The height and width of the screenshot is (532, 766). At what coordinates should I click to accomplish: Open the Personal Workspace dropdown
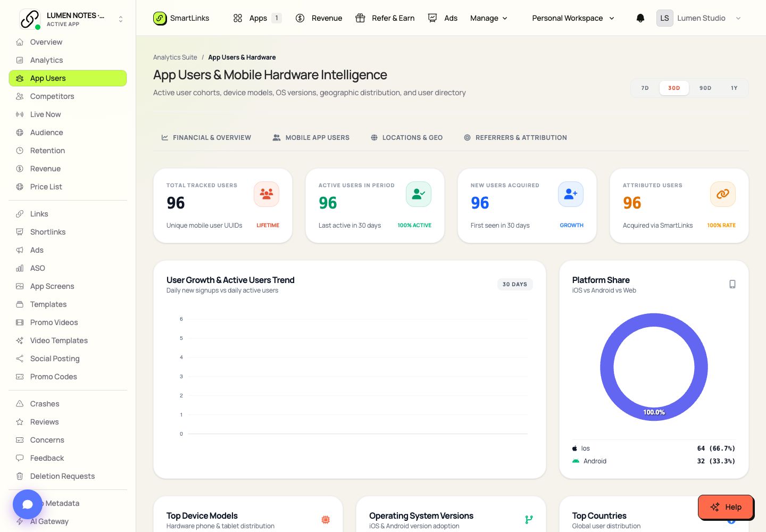click(573, 18)
